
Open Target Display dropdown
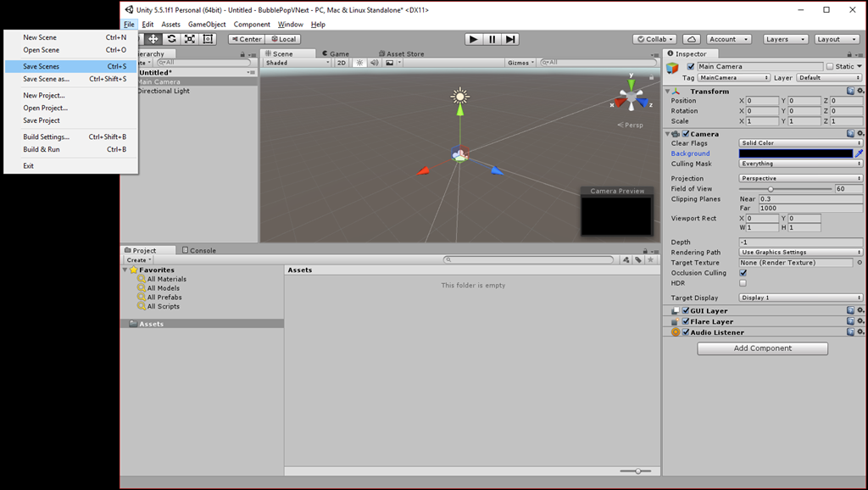[x=800, y=298]
